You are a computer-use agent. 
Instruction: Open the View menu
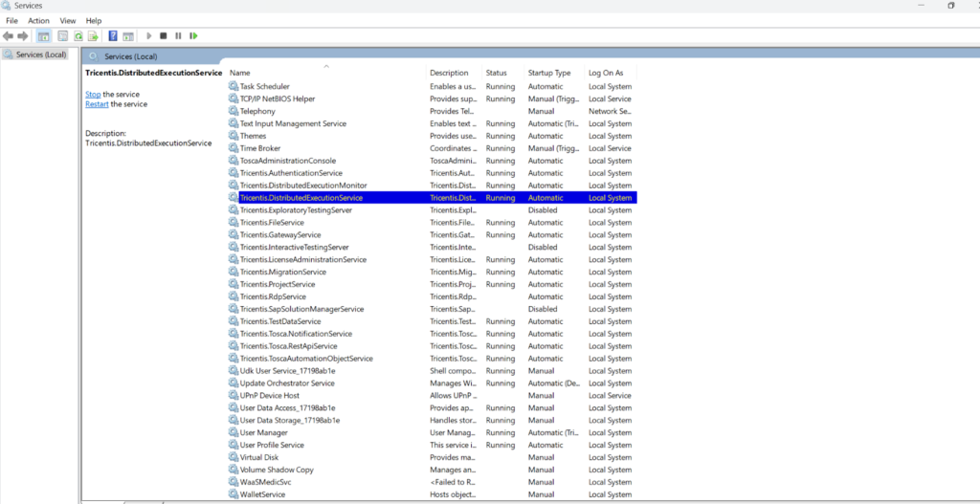coord(68,21)
